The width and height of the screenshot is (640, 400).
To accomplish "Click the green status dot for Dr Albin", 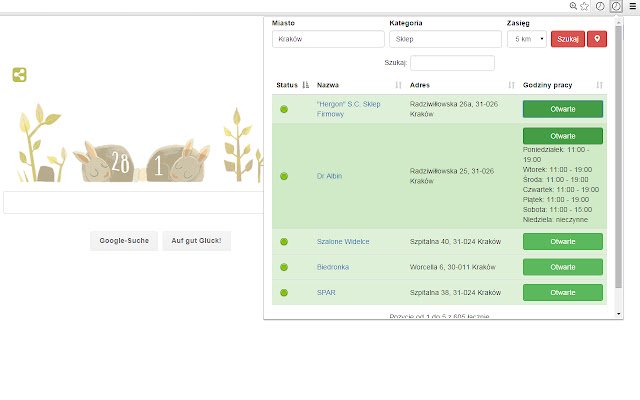I will pos(284,176).
